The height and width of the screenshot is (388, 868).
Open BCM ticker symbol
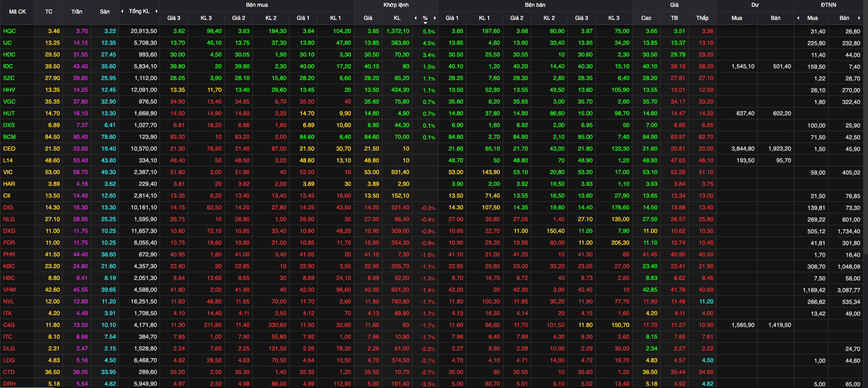coord(9,137)
